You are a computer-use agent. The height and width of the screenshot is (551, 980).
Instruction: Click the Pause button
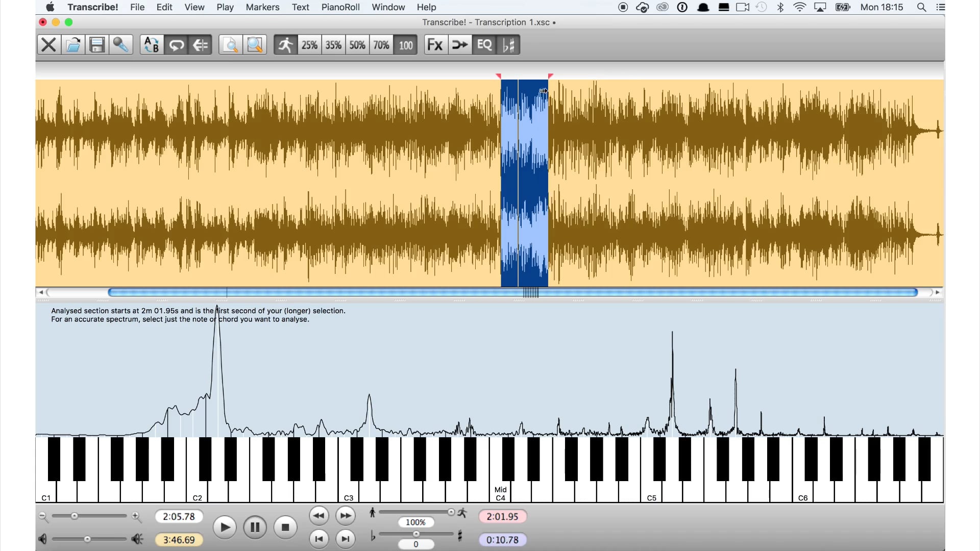pyautogui.click(x=255, y=527)
